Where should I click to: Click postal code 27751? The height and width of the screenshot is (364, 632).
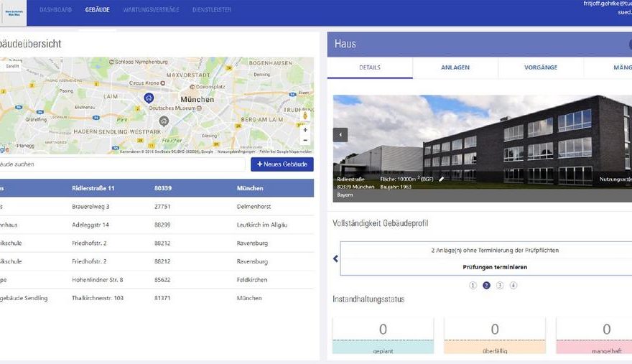point(162,206)
